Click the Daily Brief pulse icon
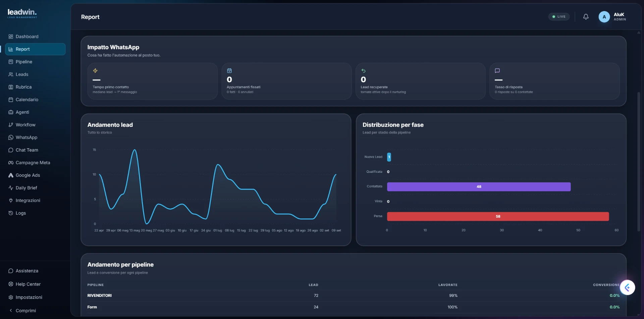644x319 pixels. tap(11, 188)
